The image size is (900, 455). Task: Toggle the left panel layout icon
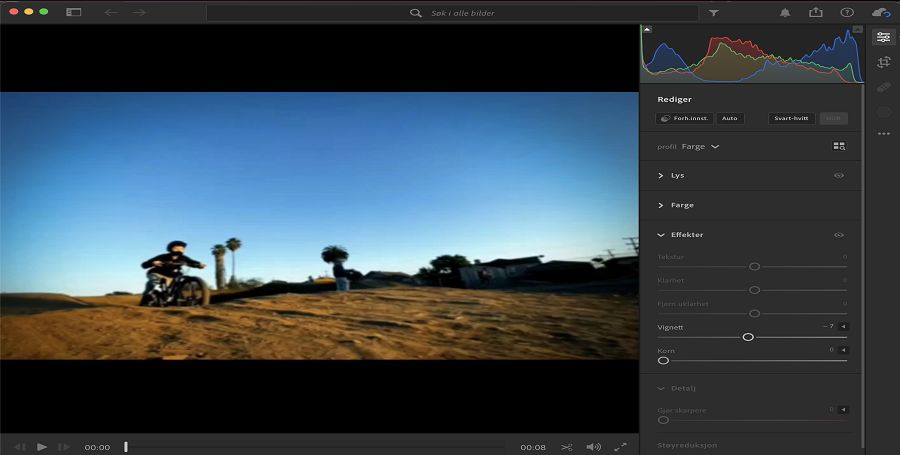[73, 12]
